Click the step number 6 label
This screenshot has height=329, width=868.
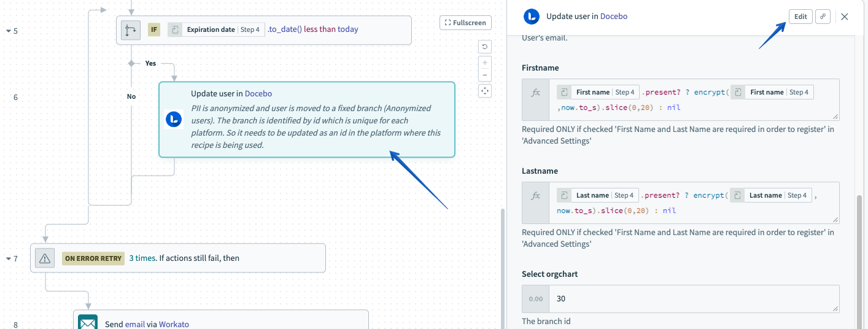coord(15,97)
